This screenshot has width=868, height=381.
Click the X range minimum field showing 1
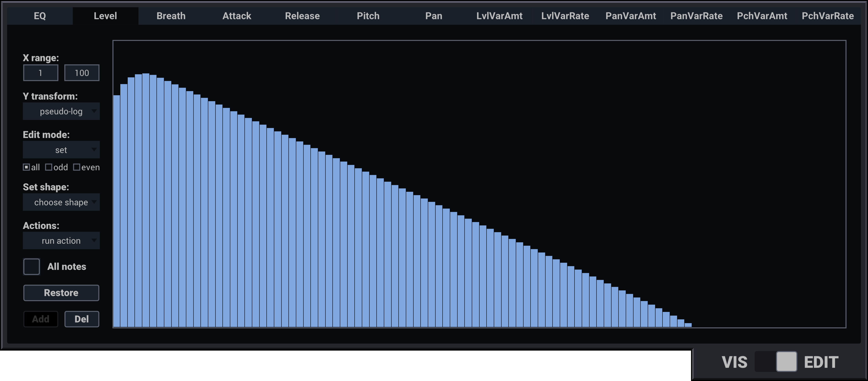tap(40, 73)
